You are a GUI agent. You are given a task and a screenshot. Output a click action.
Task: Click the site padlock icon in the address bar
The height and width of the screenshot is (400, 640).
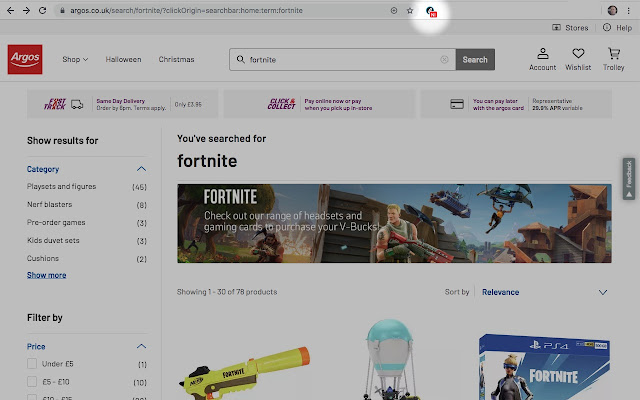62,11
